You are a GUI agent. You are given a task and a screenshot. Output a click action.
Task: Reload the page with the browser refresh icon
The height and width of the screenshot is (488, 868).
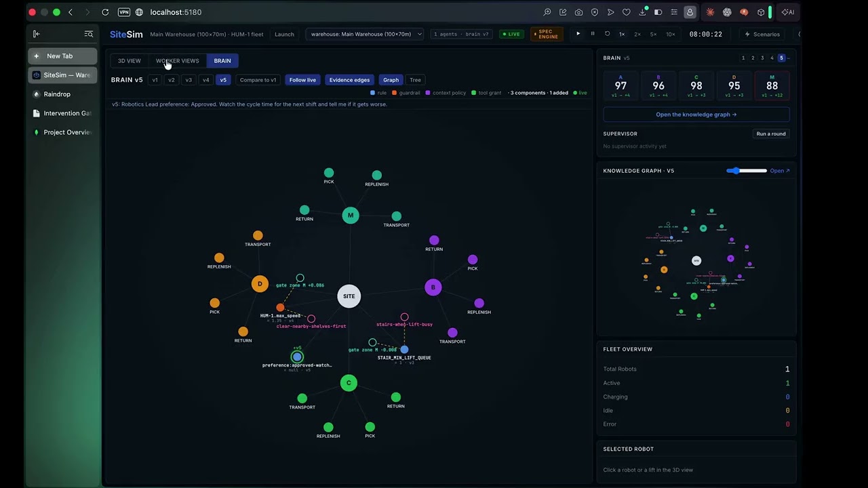click(x=105, y=12)
